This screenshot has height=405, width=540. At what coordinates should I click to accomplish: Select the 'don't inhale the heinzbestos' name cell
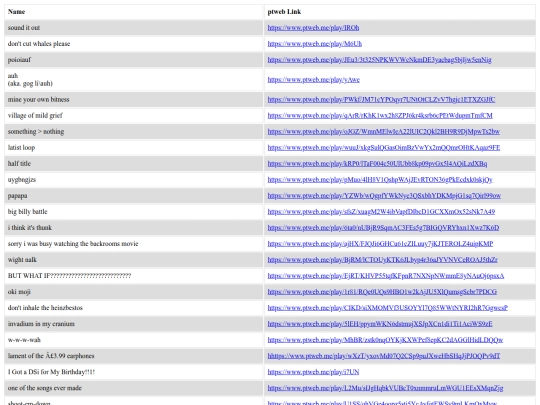[x=134, y=308]
